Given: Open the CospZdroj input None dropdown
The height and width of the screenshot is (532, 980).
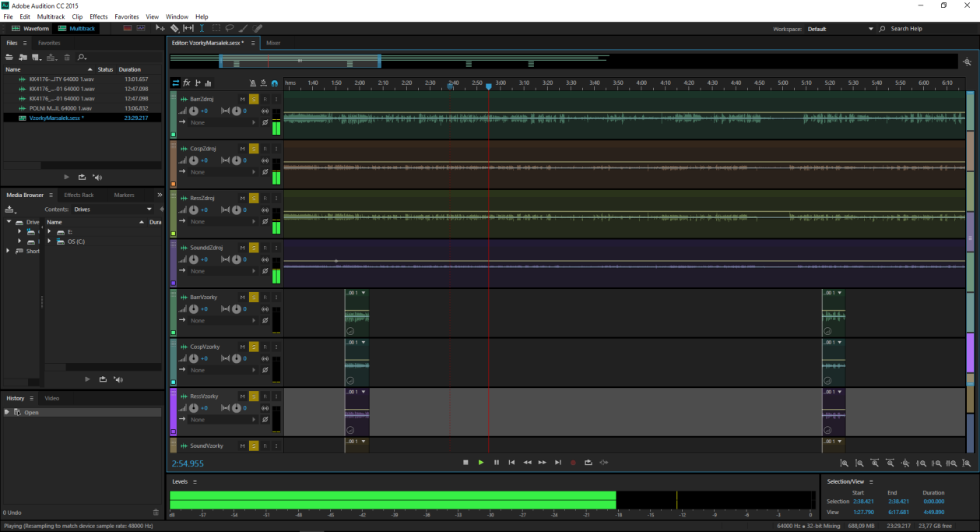Looking at the screenshot, I should [223, 172].
